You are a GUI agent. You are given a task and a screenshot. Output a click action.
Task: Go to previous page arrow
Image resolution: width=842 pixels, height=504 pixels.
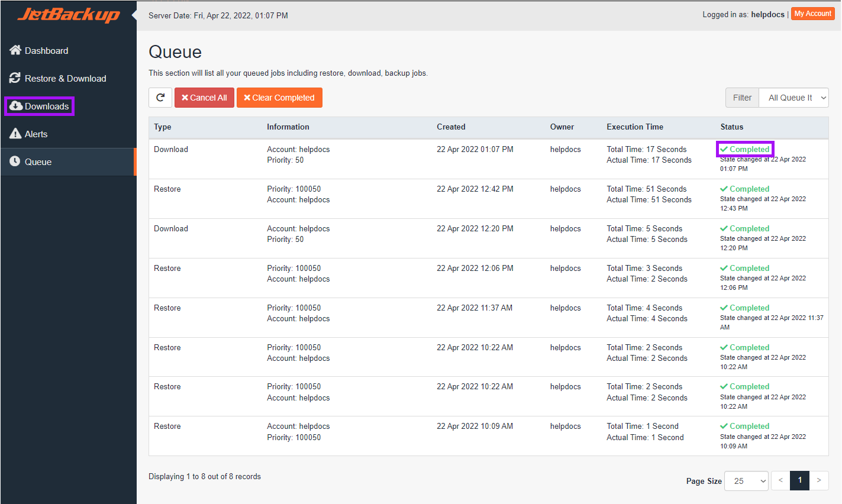(x=780, y=480)
